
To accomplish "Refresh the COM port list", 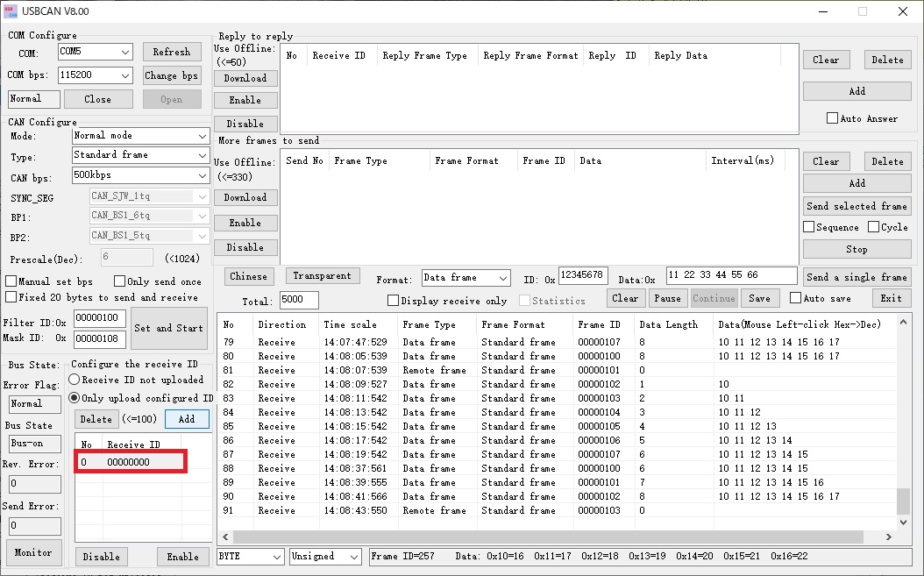I will point(172,52).
